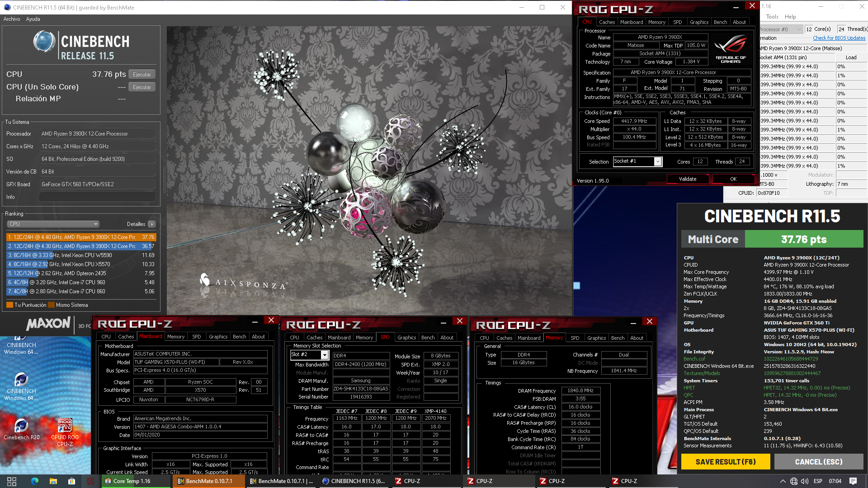Click the Republic of Gamers logo in CPU-Z

[x=731, y=48]
